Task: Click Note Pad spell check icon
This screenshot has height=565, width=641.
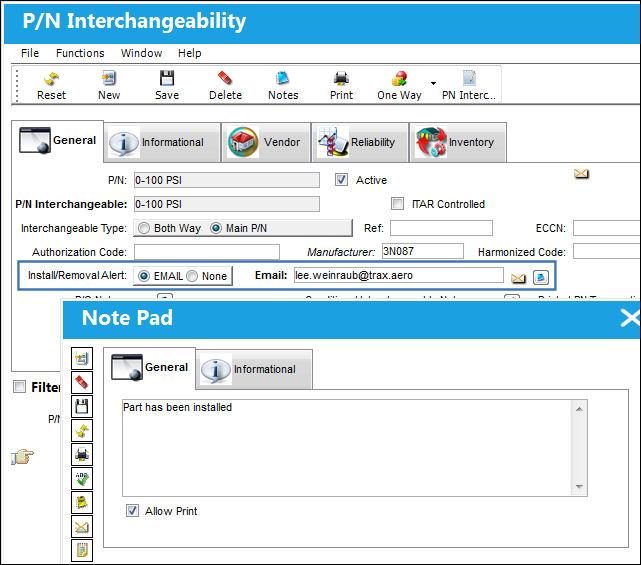Action: pyautogui.click(x=82, y=478)
